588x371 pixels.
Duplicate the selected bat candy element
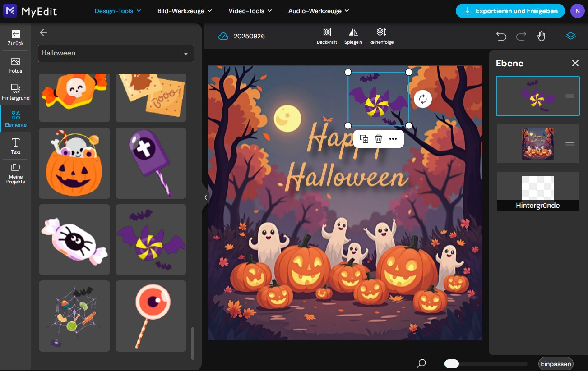(x=364, y=139)
